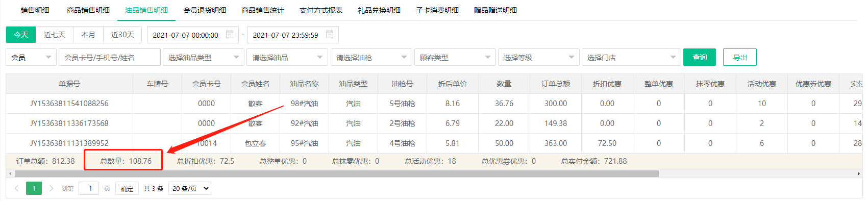Click 总数量: 108.76 summary
The width and height of the screenshot is (868, 201).
pyautogui.click(x=126, y=161)
